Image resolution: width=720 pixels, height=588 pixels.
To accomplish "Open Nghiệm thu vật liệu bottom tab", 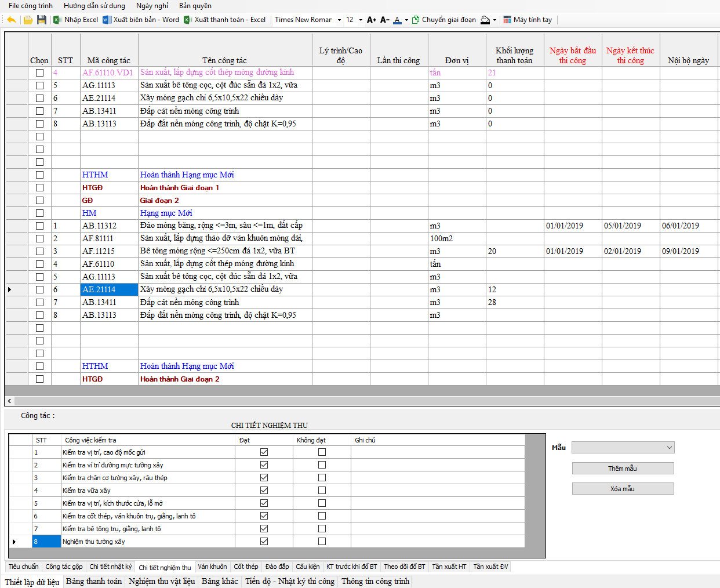I will tap(162, 581).
